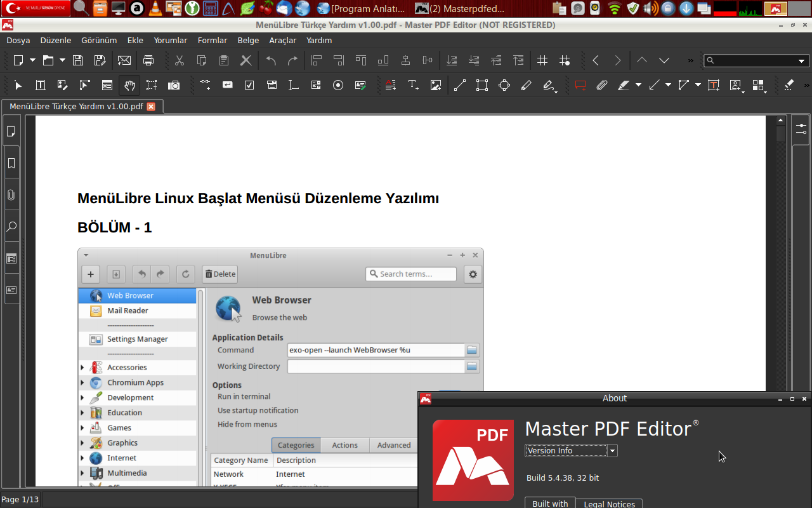Open the Bookmarks sidebar panel
The width and height of the screenshot is (812, 508).
click(x=11, y=163)
